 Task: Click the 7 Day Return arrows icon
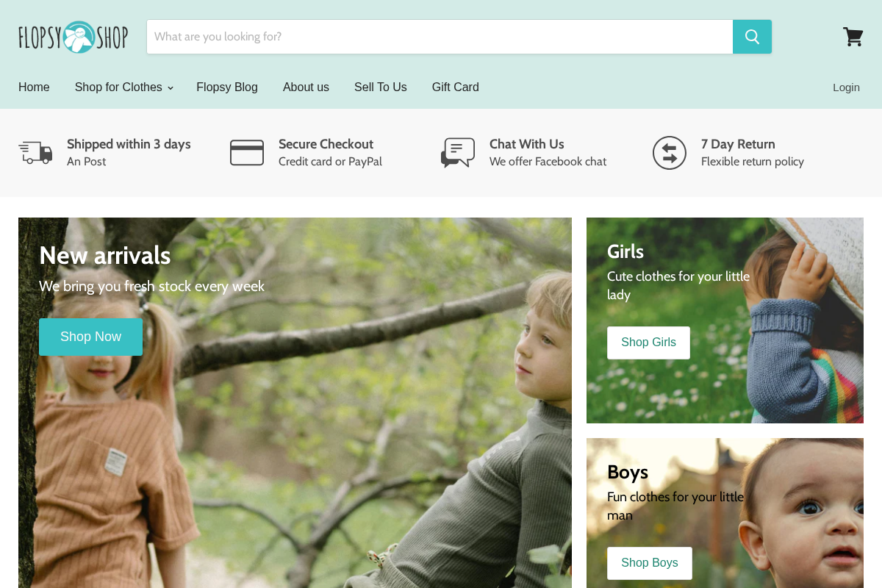669,152
